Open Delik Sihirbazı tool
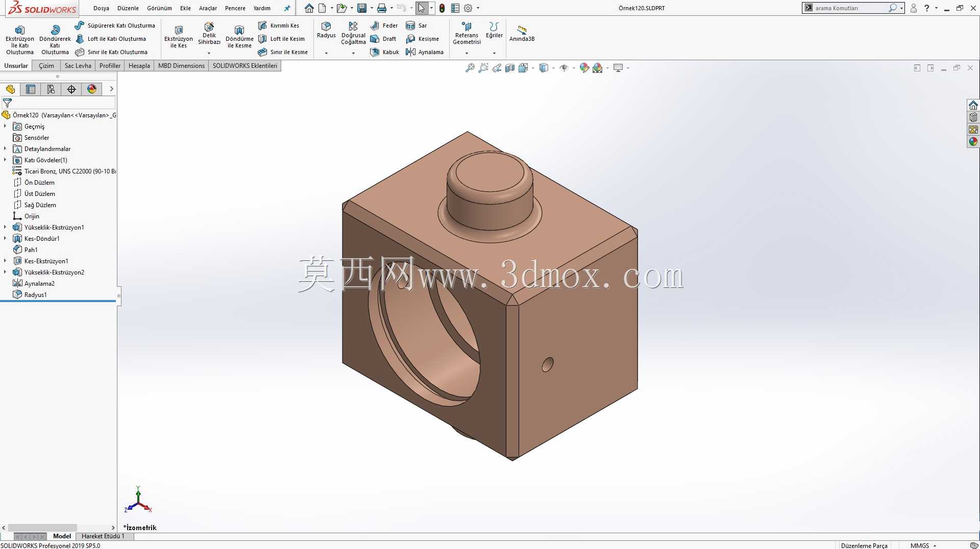Viewport: 980px width, 549px height. (x=209, y=34)
